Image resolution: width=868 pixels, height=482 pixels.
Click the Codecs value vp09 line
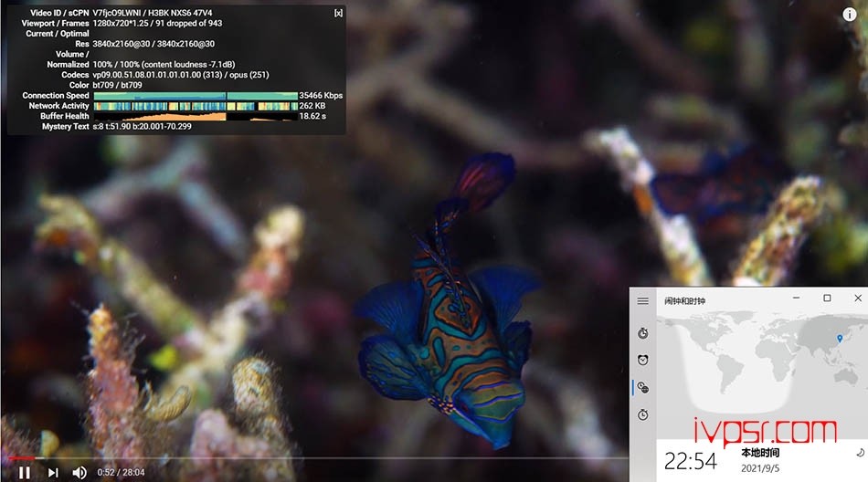click(181, 75)
